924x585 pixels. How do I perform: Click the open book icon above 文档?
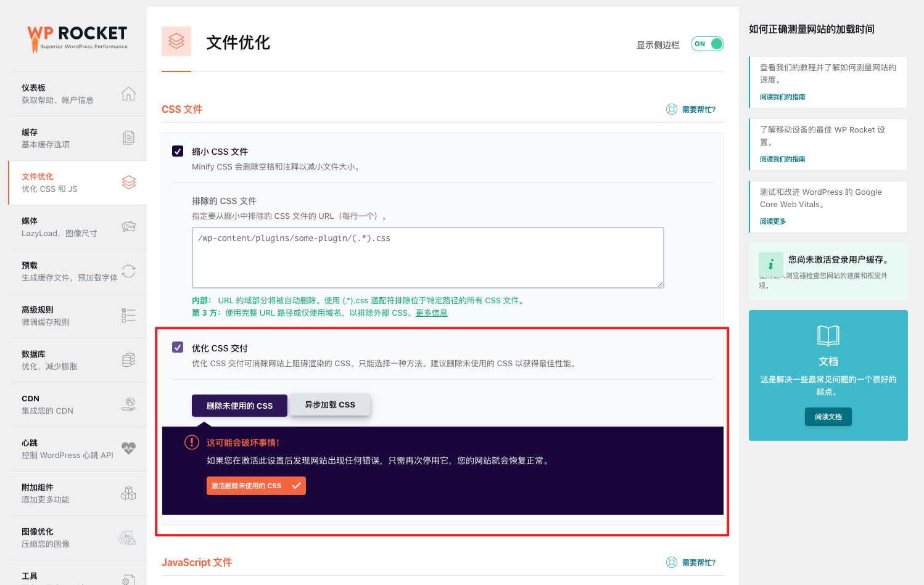pyautogui.click(x=828, y=336)
